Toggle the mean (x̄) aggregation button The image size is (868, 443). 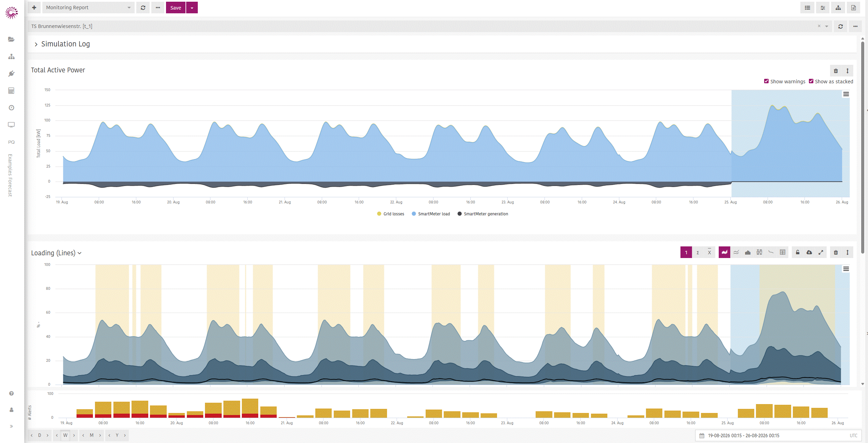pyautogui.click(x=709, y=253)
